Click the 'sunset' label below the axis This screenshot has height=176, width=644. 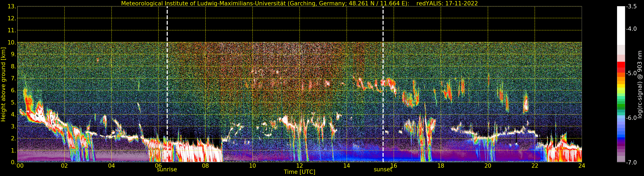click(x=383, y=170)
